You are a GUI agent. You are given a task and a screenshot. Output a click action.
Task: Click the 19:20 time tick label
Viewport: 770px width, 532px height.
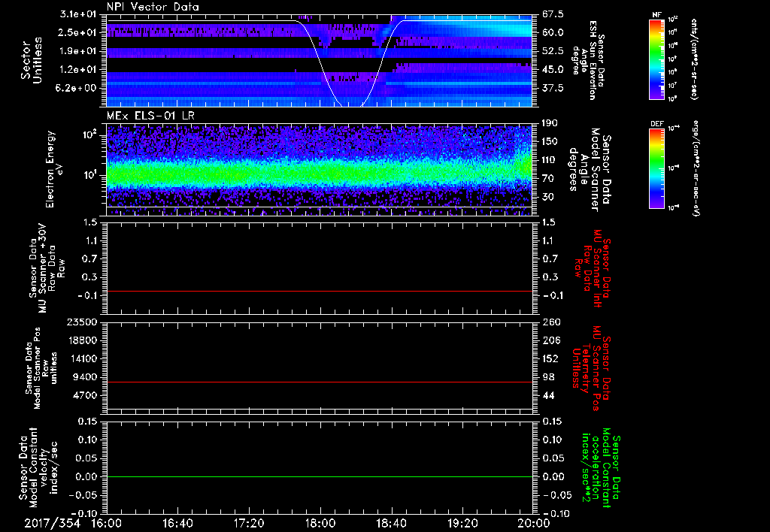[462, 523]
